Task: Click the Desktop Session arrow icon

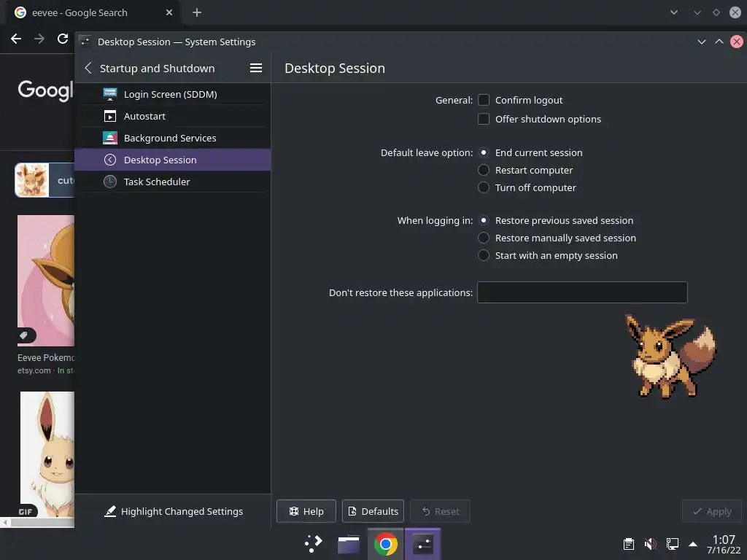Action: click(x=110, y=160)
